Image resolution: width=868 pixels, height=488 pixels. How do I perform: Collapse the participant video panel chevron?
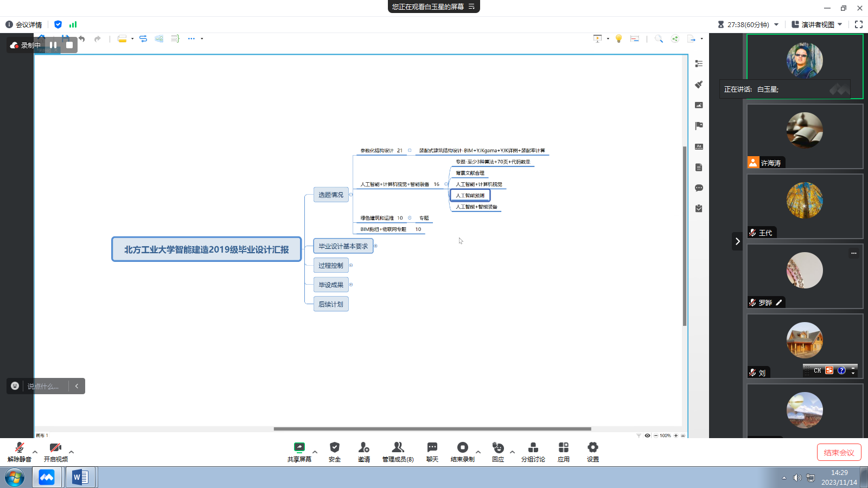(x=737, y=241)
